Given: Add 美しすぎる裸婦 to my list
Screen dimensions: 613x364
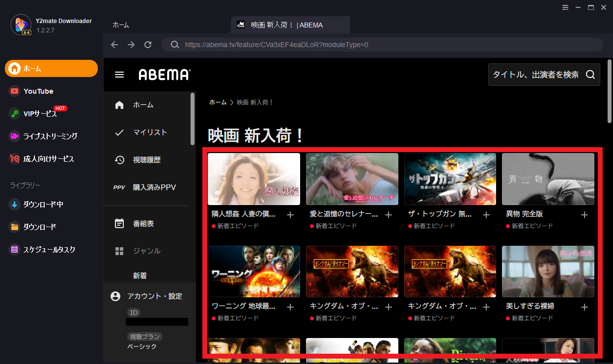Looking at the screenshot, I should click(x=585, y=307).
